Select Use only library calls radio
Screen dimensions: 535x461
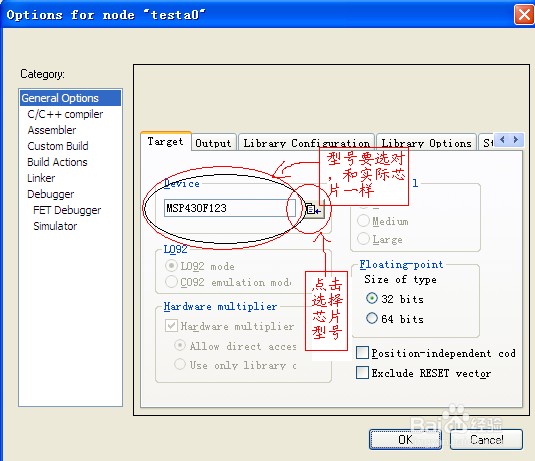tap(180, 364)
